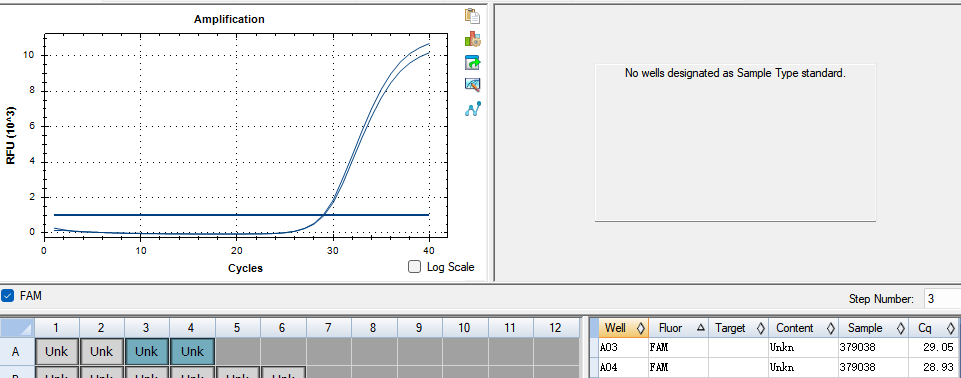Click the Amplification chart title
961x378 pixels.
(x=229, y=19)
